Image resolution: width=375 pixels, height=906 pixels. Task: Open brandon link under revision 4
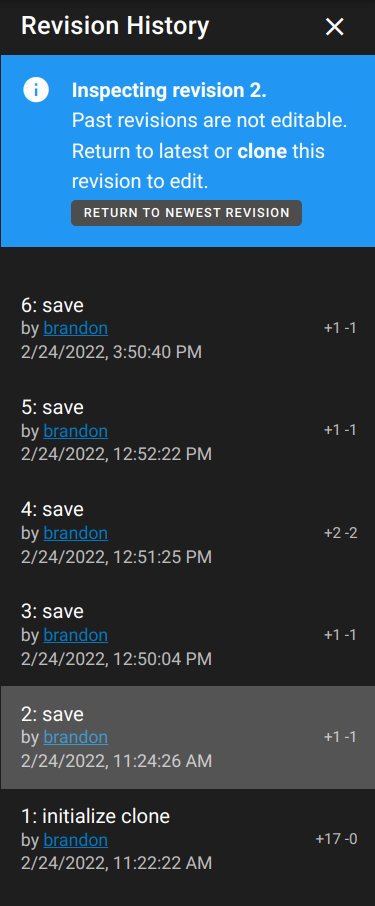pyautogui.click(x=76, y=533)
